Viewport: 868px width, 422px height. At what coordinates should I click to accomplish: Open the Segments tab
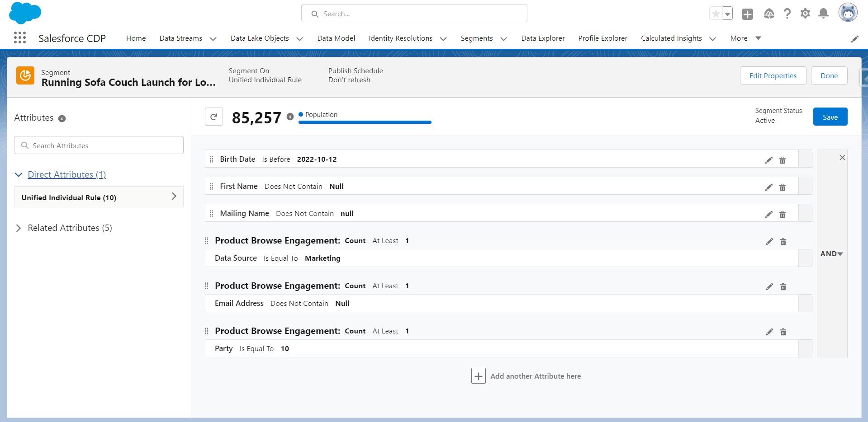click(x=477, y=38)
